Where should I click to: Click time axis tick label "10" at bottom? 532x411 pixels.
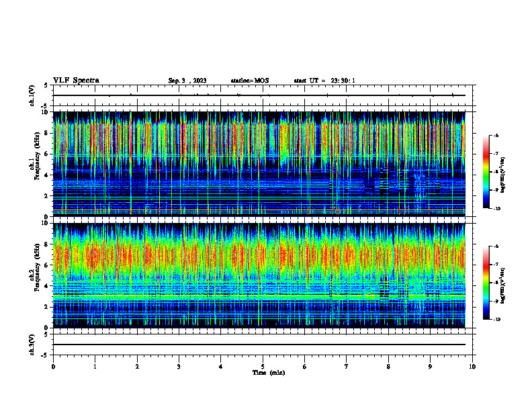(472, 367)
